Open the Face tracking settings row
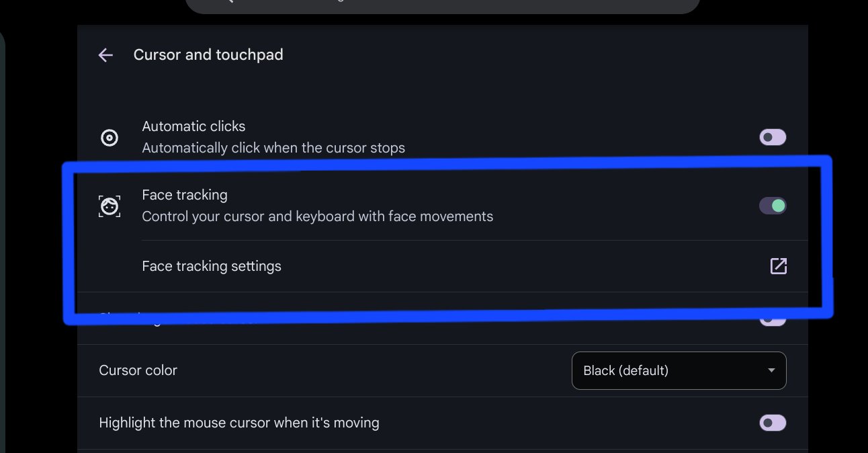The image size is (868, 453). tap(212, 266)
